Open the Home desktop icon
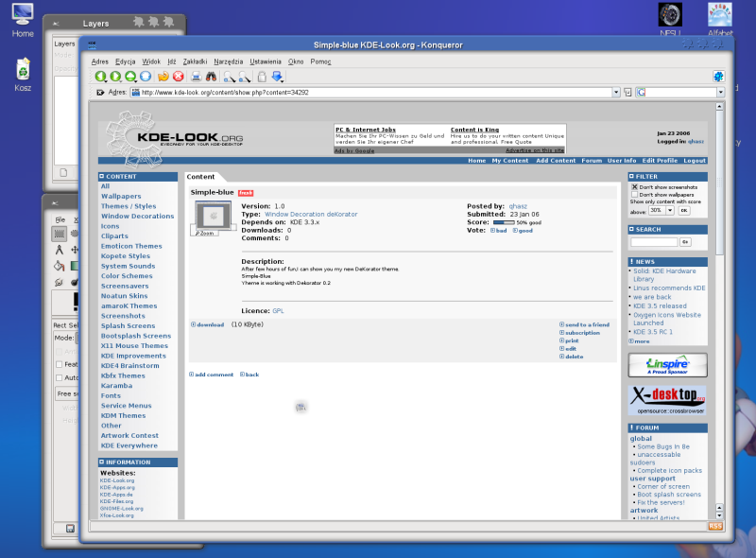 (23, 20)
